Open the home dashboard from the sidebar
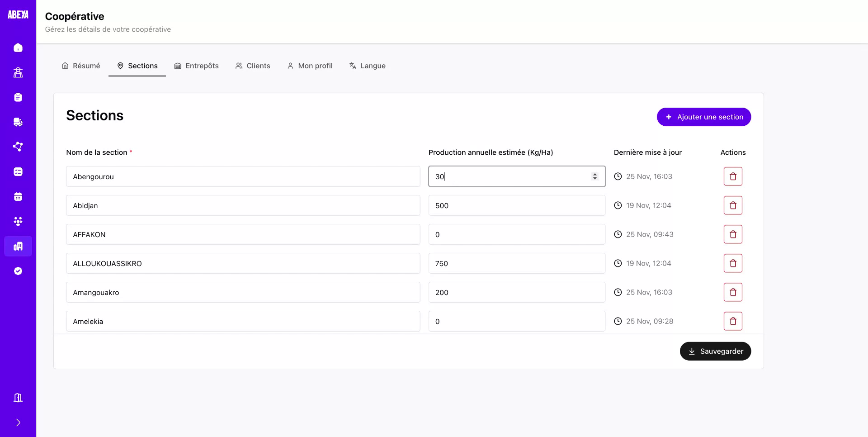The height and width of the screenshot is (437, 868). tap(18, 47)
